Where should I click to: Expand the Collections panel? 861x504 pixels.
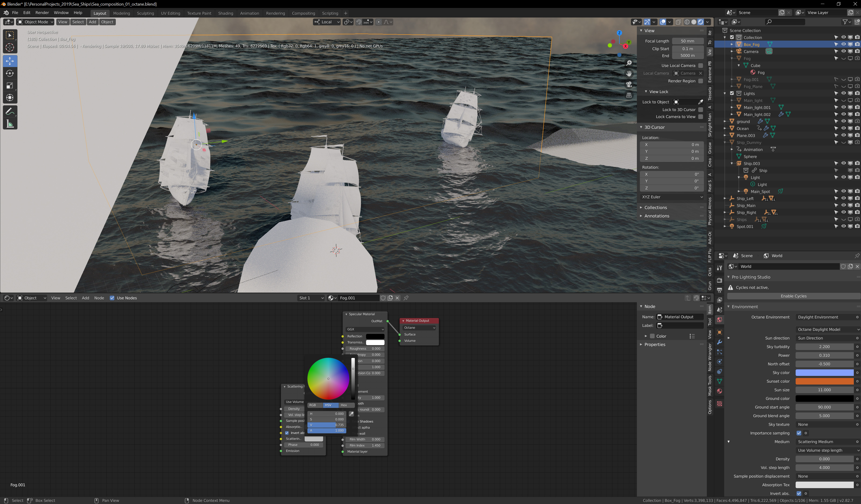click(655, 208)
